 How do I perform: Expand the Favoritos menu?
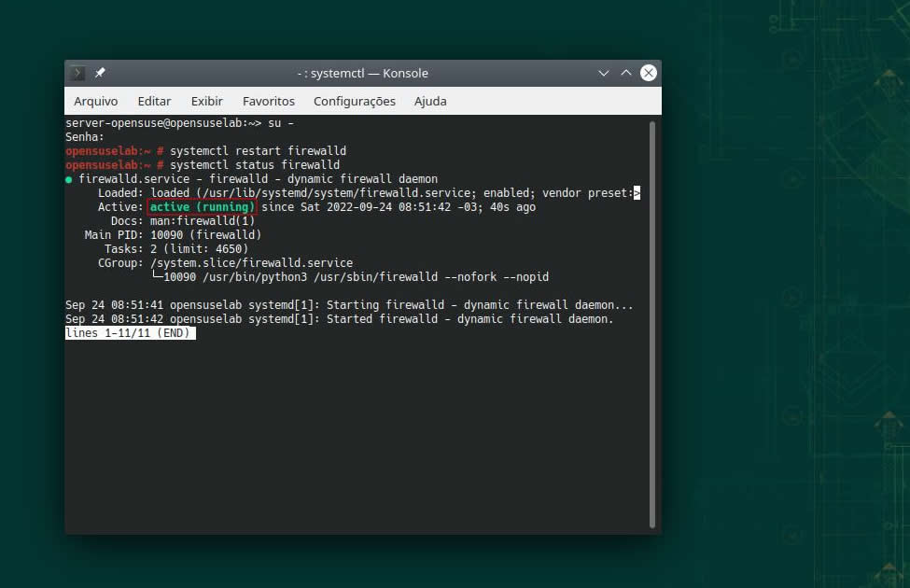(x=268, y=101)
